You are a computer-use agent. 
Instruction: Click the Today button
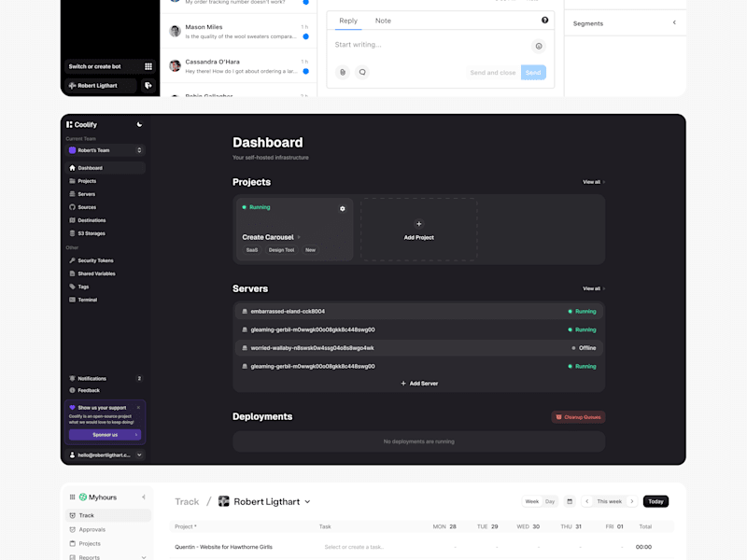(656, 501)
